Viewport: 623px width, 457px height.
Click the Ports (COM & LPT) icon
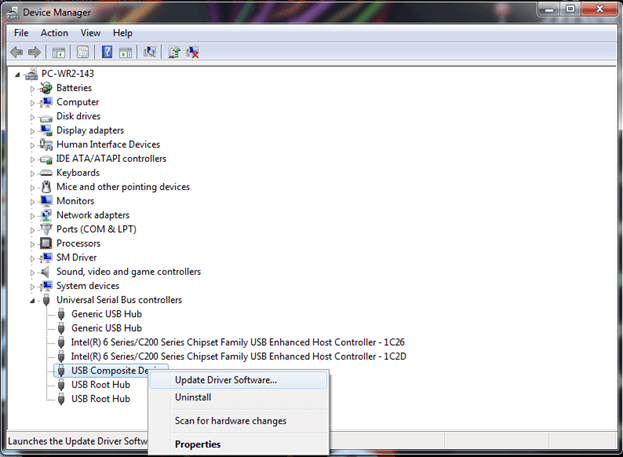(46, 229)
